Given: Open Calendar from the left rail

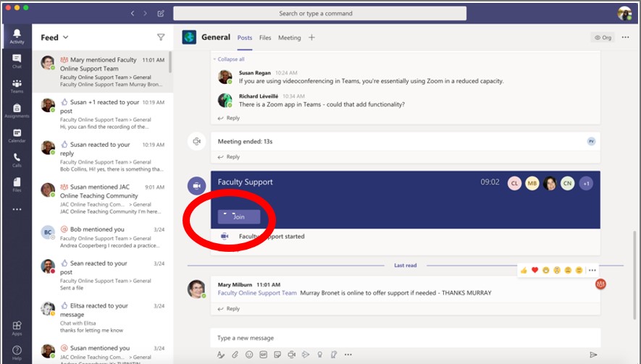Looking at the screenshot, I should [x=17, y=135].
